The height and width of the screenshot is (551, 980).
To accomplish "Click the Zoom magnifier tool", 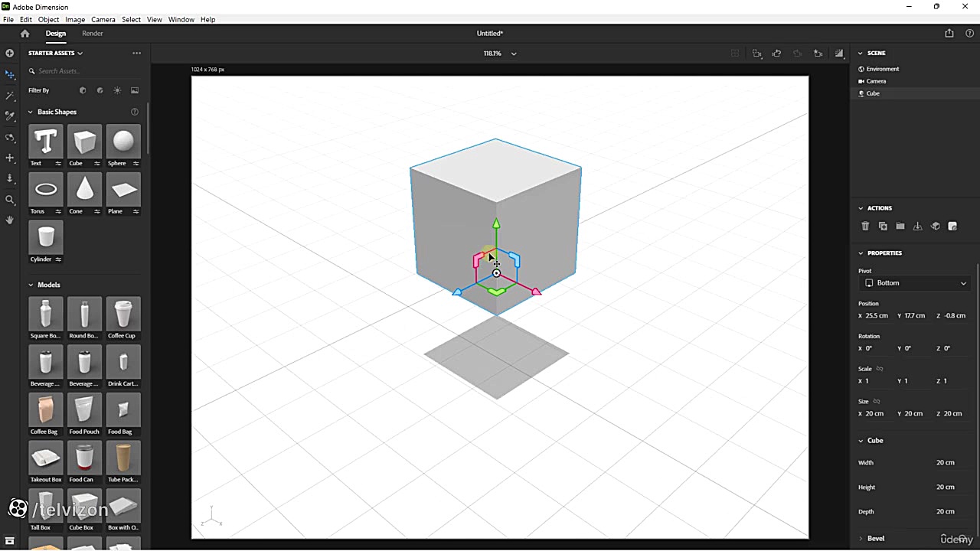I will pos(10,200).
